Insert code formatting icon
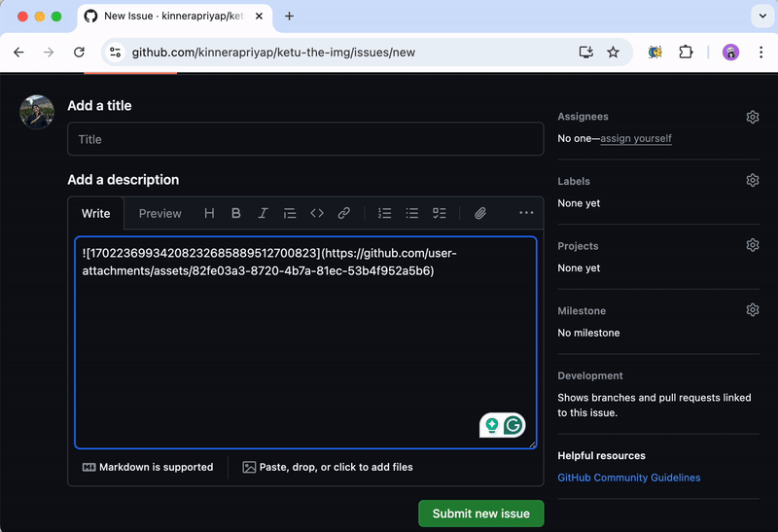778x532 pixels. coord(317,213)
